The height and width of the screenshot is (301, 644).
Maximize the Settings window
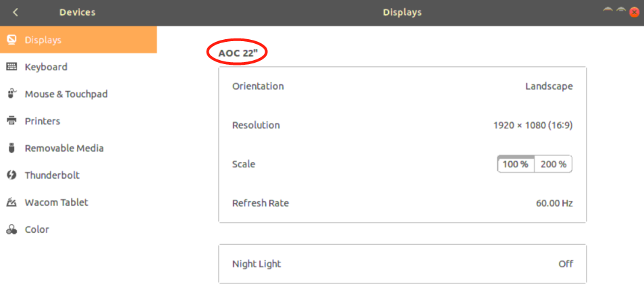(621, 10)
